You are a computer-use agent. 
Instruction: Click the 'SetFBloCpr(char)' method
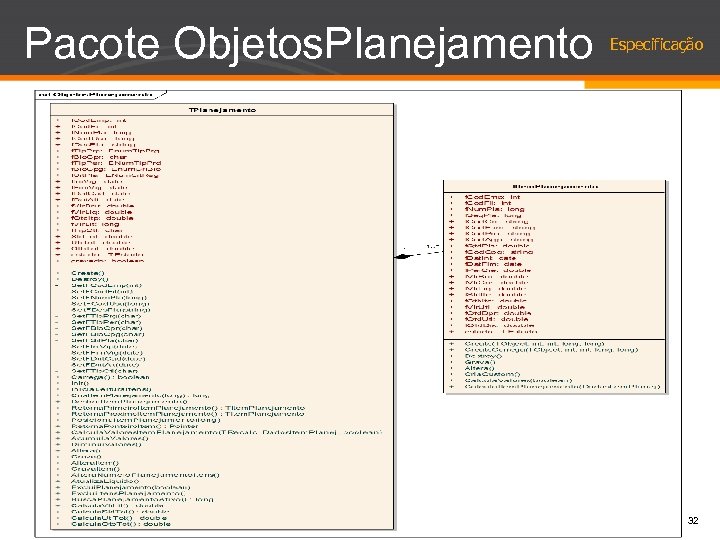tap(107, 328)
